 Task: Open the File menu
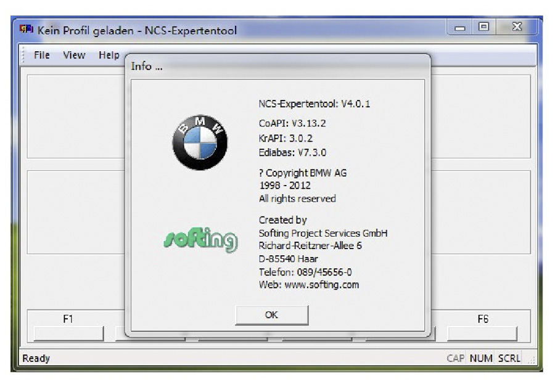coord(42,55)
